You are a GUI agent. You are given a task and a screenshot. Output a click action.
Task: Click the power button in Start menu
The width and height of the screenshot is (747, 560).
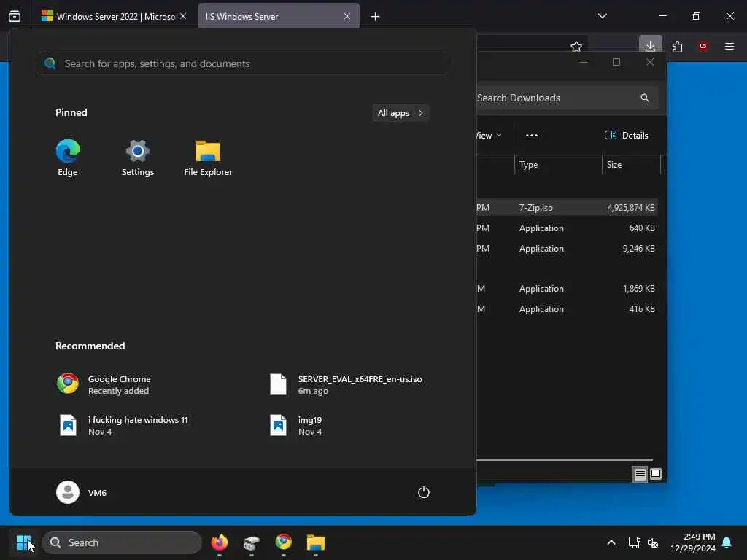(x=424, y=492)
